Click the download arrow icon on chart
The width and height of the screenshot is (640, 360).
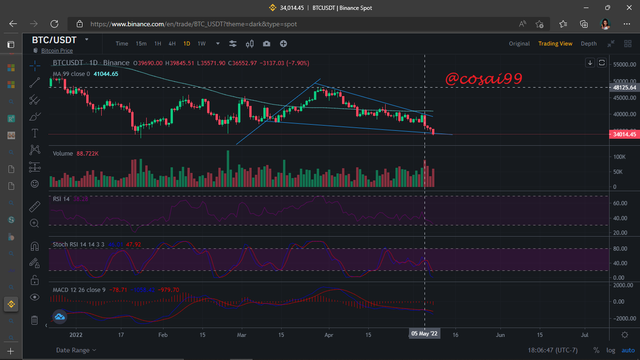pyautogui.click(x=590, y=63)
